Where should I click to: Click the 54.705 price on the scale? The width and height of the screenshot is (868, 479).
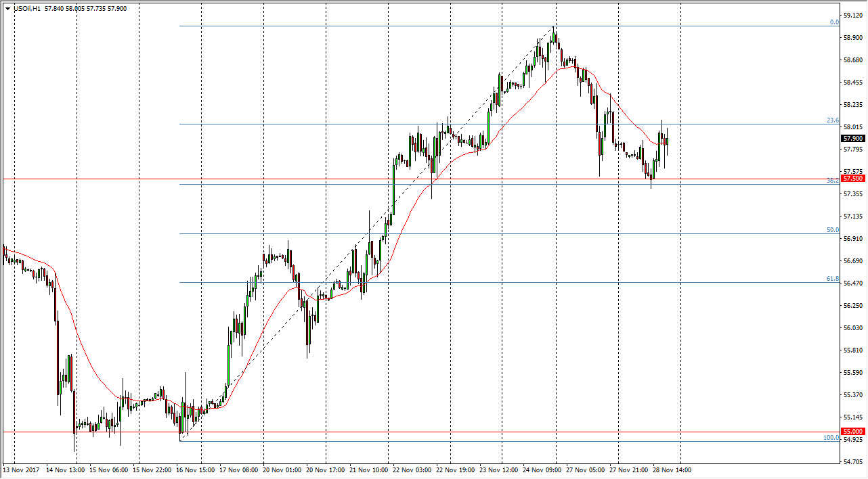pos(852,461)
